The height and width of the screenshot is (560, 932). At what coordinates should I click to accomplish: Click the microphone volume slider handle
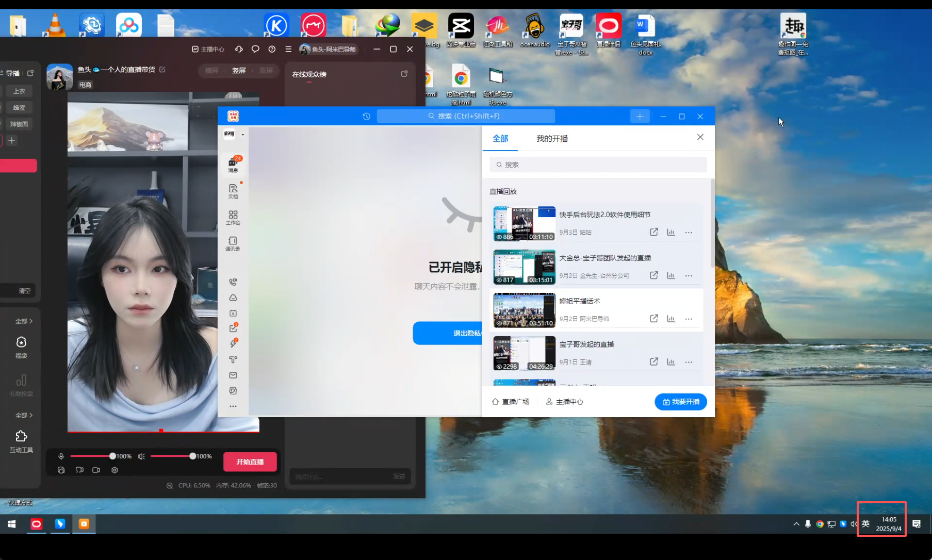112,456
